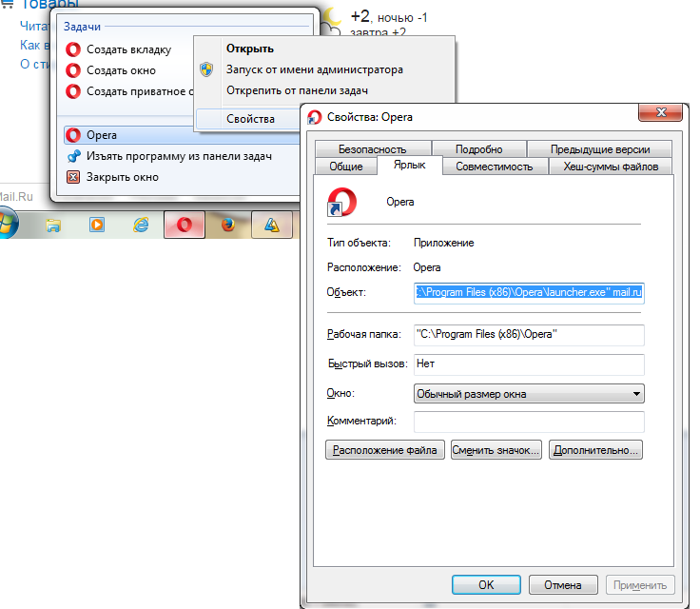Click the Opera icon in the dialog title bar
The width and height of the screenshot is (700, 609).
point(314,117)
